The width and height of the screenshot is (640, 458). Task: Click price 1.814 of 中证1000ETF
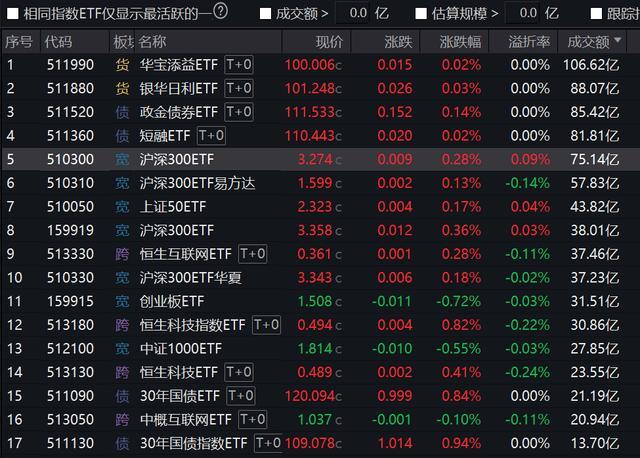point(315,349)
